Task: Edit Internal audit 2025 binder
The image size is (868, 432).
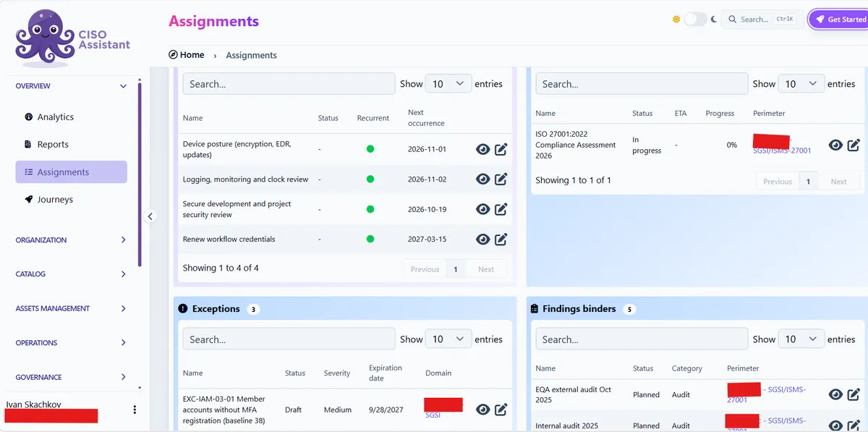Action: [x=854, y=425]
